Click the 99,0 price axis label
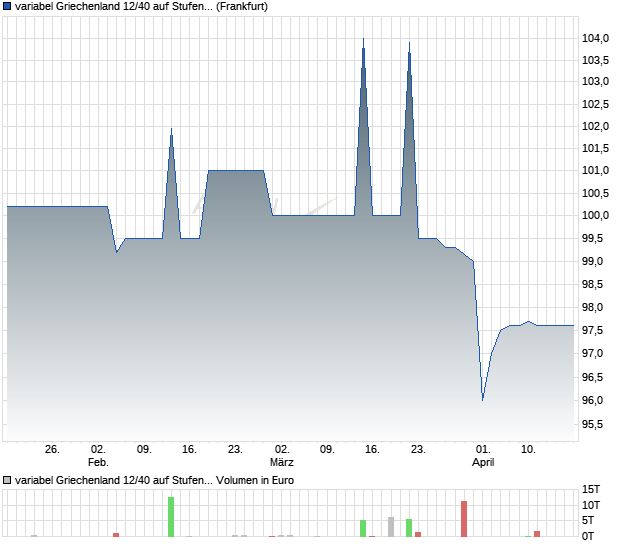This screenshot has width=620, height=546. click(592, 261)
